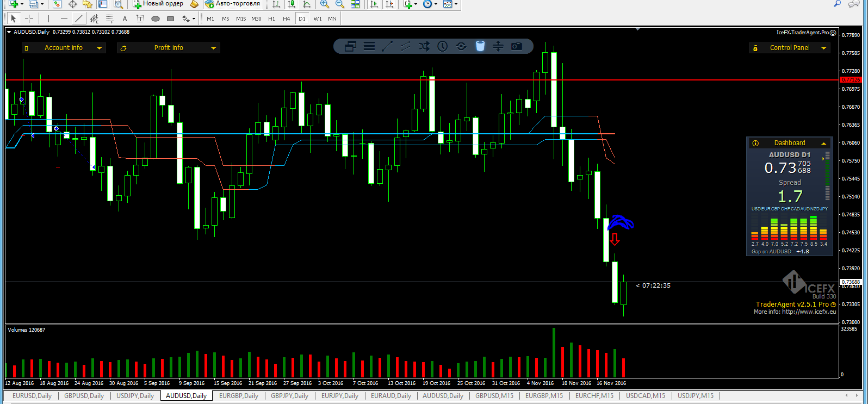Image resolution: width=868 pixels, height=404 pixels.
Task: Switch chart to line chart type
Action: click(307, 4)
